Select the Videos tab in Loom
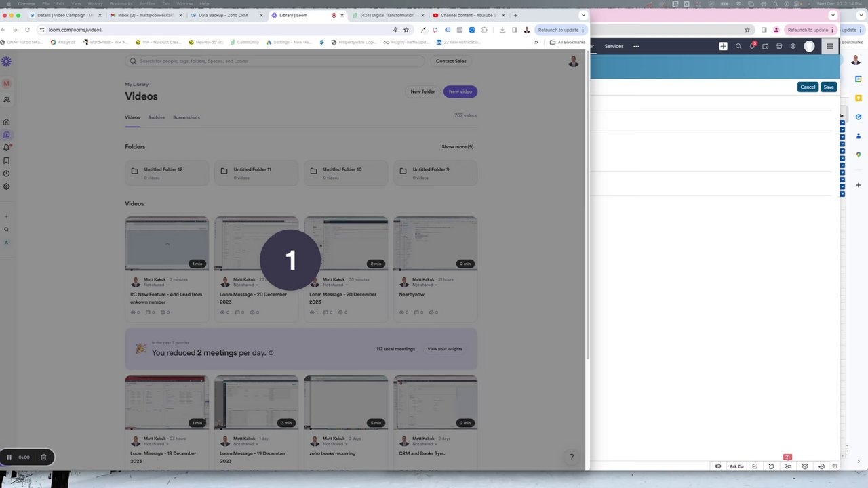Viewport: 868px width, 488px height. point(132,117)
